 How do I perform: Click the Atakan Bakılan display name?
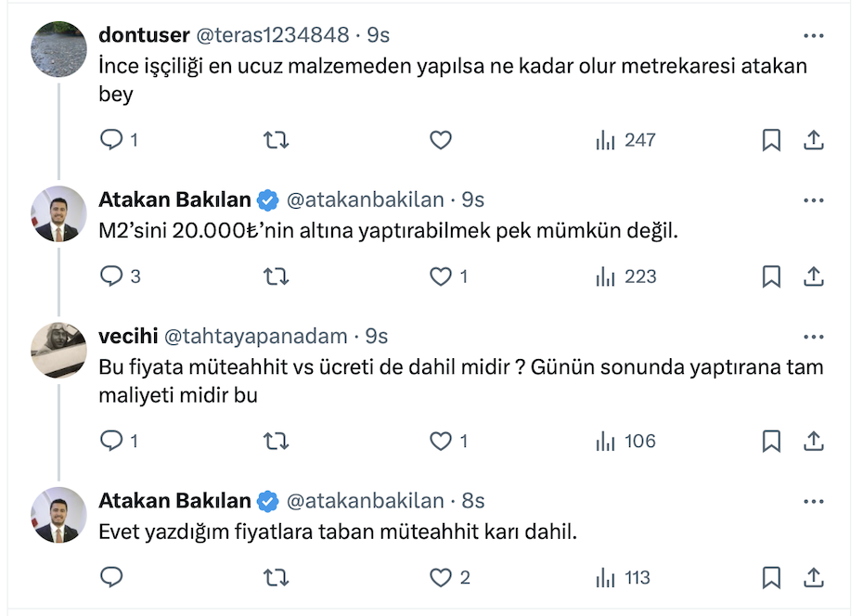point(174,199)
